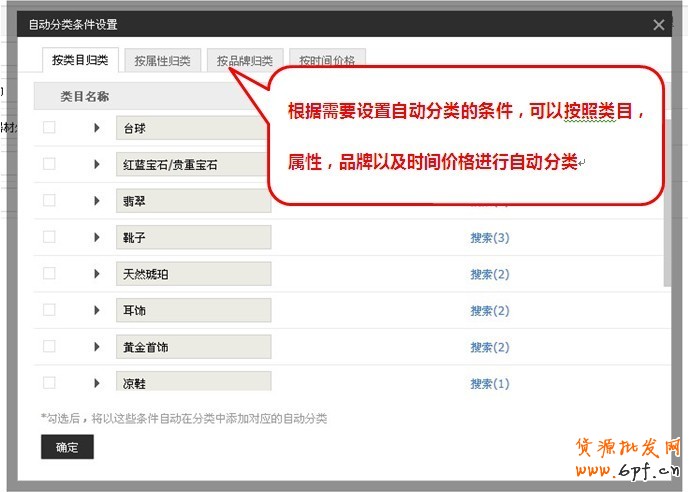Open 搜索(2) link for 天然琥珀
The image size is (690, 492).
click(489, 274)
